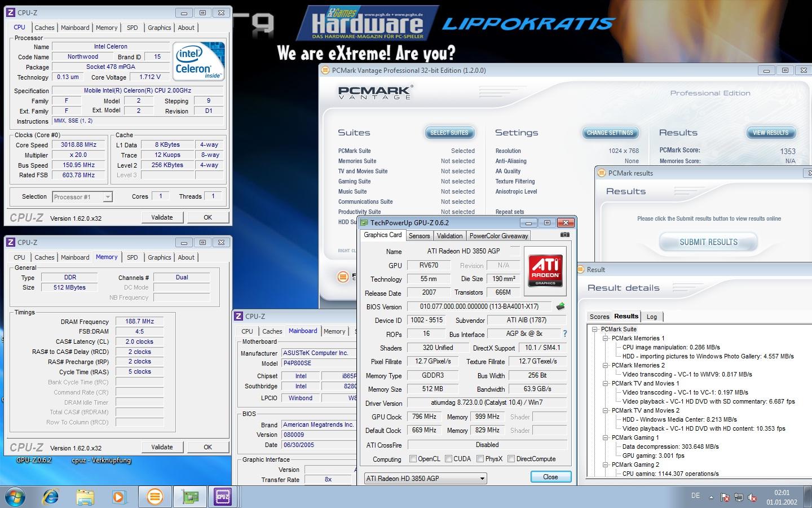
Task: Collapse PCMark TV and Movies 1 node
Action: tap(605, 383)
